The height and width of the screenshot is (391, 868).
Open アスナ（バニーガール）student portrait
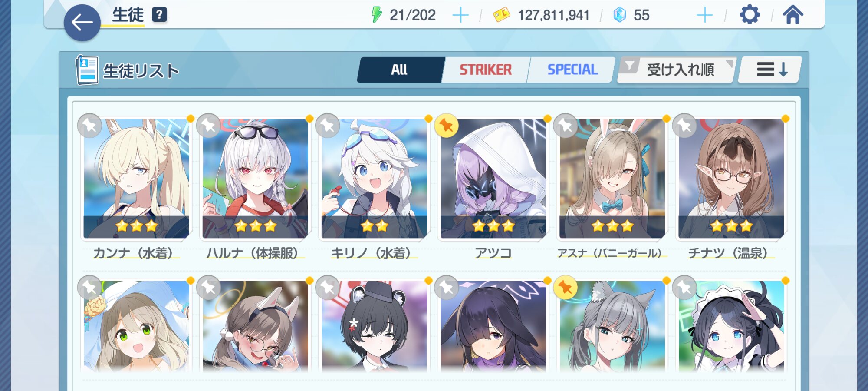612,178
